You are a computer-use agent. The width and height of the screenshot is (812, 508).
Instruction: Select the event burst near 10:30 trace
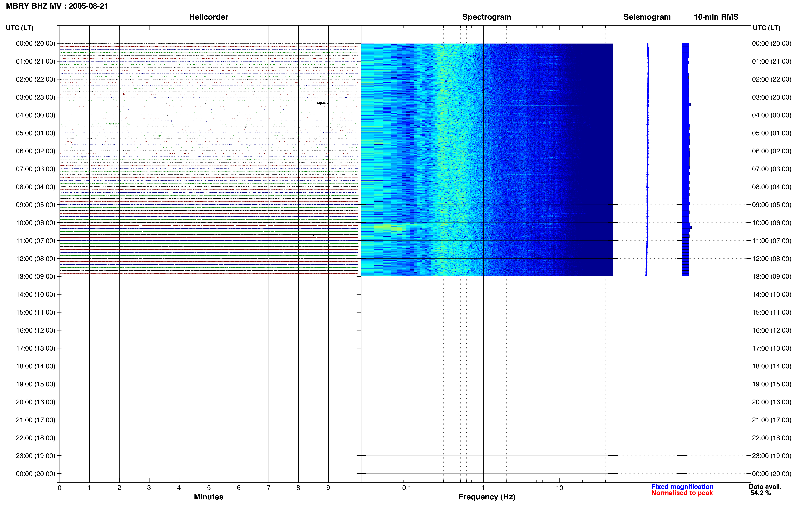[314, 234]
